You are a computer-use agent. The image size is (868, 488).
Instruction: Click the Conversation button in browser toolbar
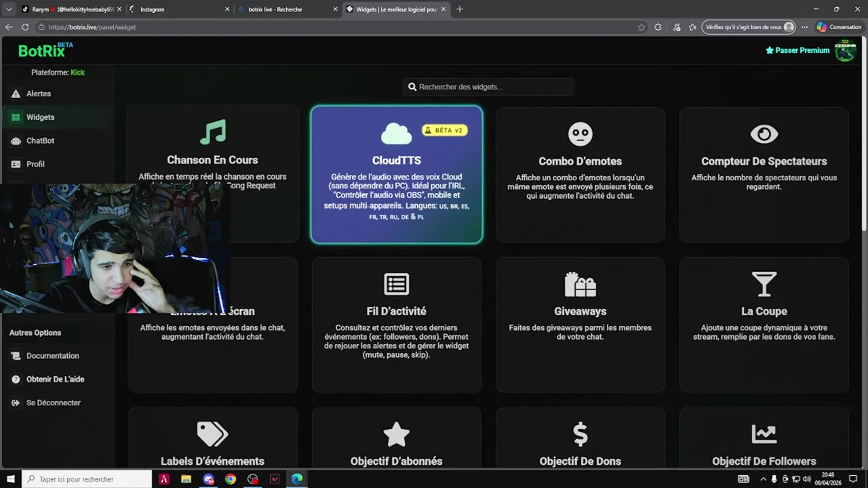(x=839, y=27)
